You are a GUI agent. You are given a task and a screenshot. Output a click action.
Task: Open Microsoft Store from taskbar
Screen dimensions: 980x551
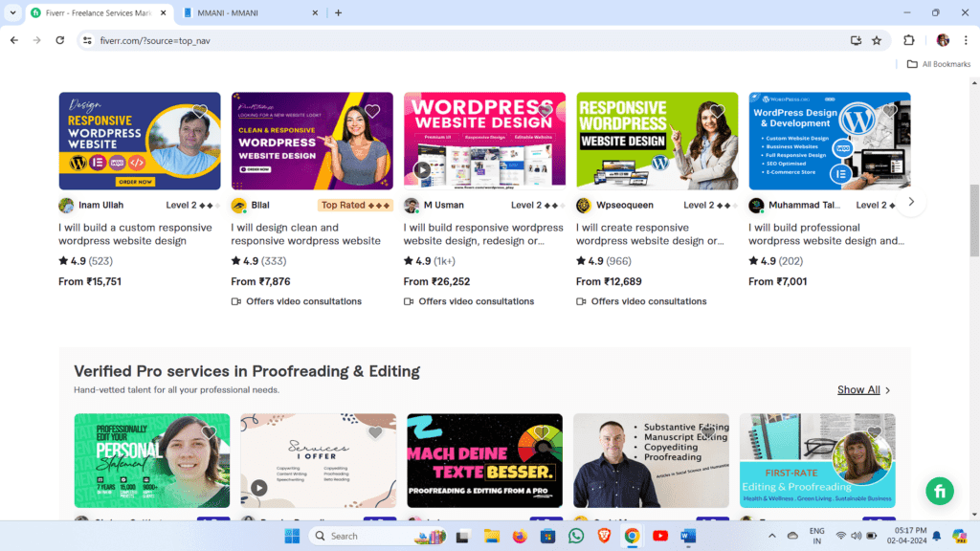point(547,536)
